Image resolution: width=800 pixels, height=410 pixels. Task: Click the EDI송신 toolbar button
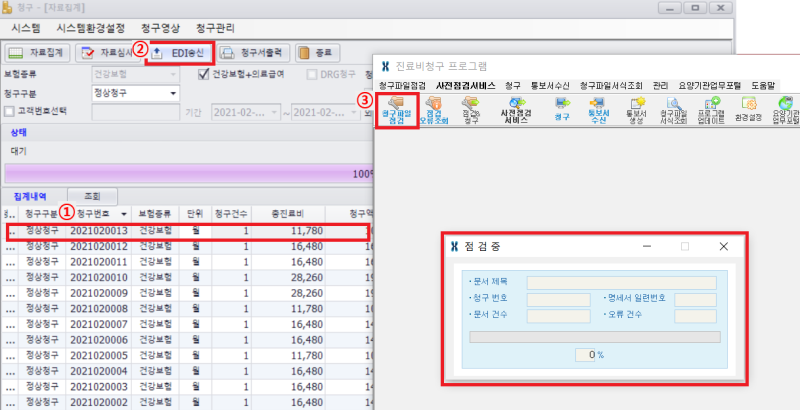click(x=180, y=53)
